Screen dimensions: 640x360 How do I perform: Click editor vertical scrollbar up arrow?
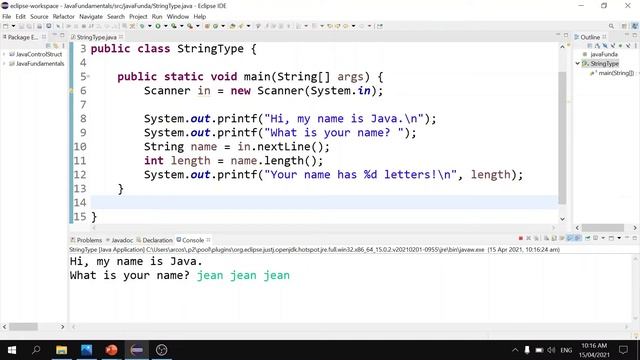pos(562,47)
